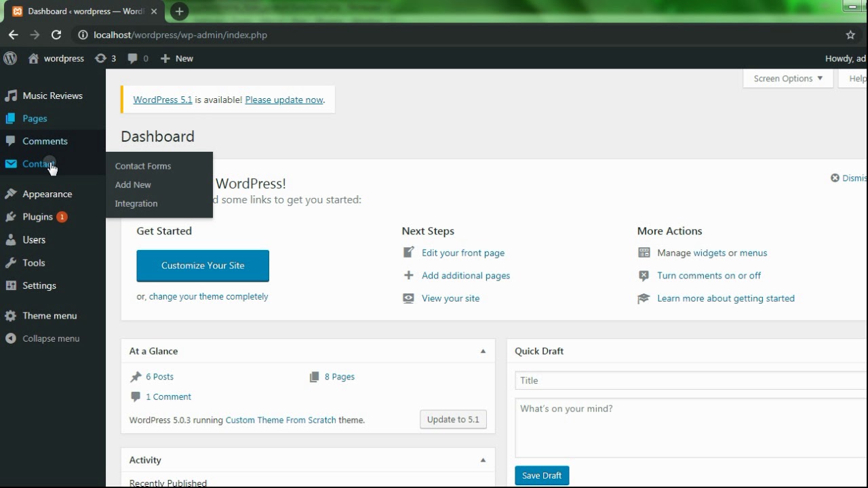This screenshot has width=868, height=488.
Task: Open the Add additional pages link
Action: (466, 276)
